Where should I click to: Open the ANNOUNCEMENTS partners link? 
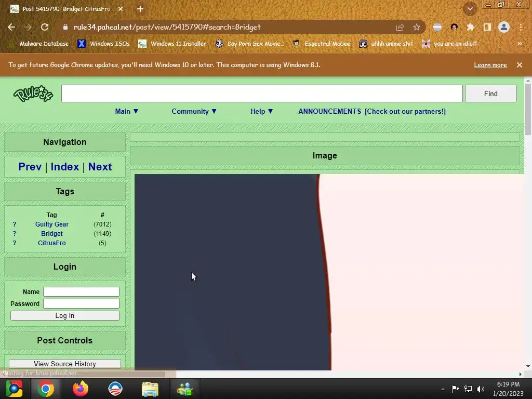pos(372,111)
